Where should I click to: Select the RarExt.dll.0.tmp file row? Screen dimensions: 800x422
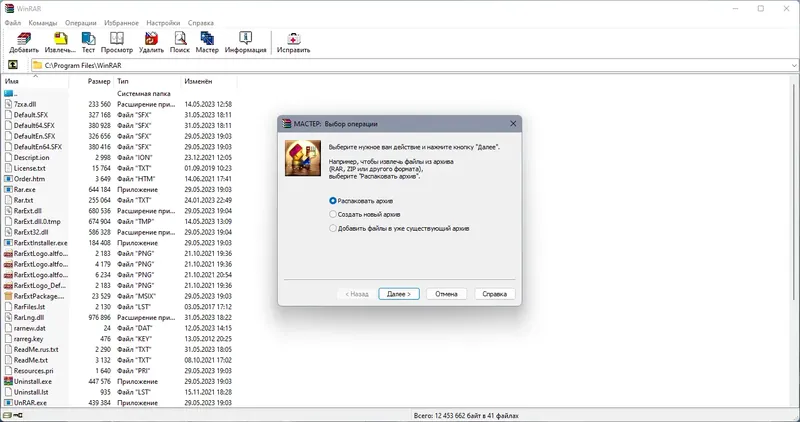118,221
